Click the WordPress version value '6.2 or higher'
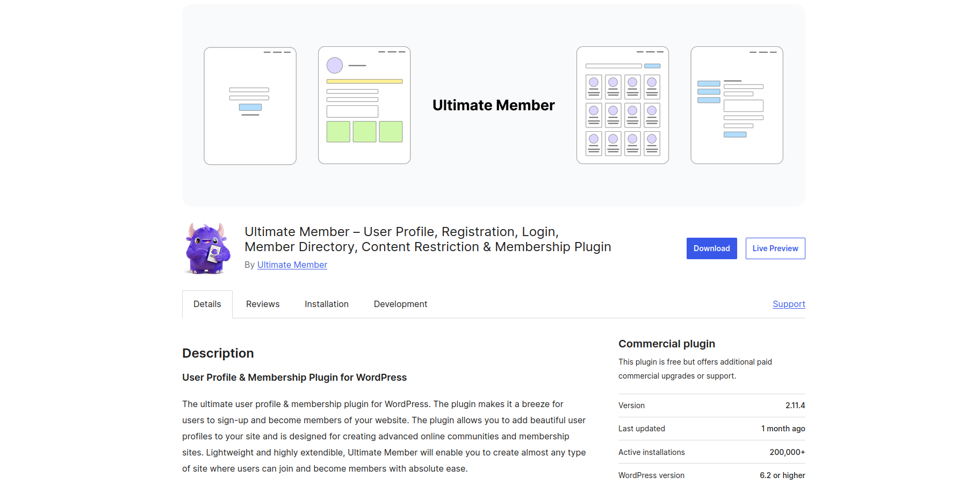The width and height of the screenshot is (980, 484). (782, 475)
